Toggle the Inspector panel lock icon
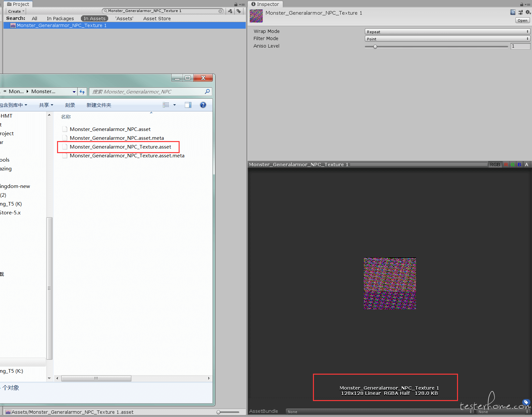The height and width of the screenshot is (417, 532). click(522, 4)
